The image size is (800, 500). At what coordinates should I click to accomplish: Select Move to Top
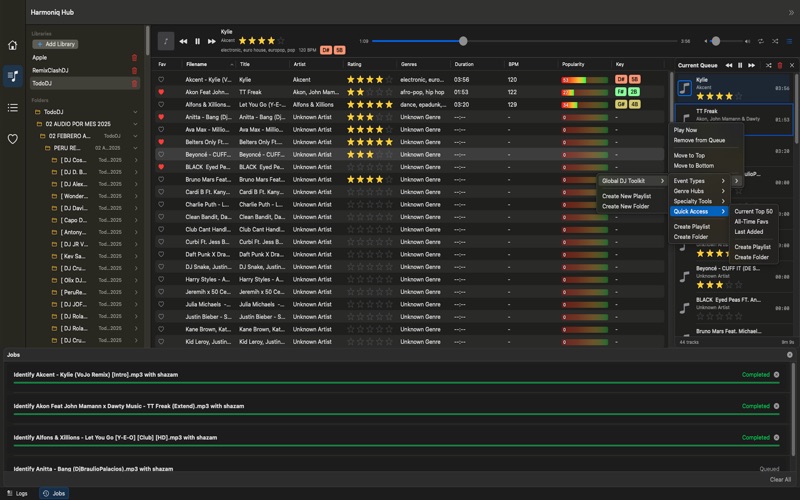pyautogui.click(x=689, y=156)
